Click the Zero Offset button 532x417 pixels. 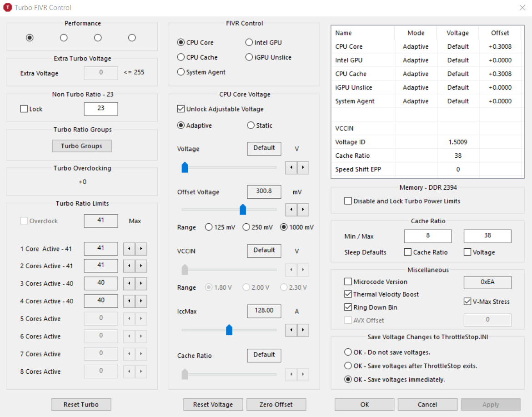[x=276, y=404]
